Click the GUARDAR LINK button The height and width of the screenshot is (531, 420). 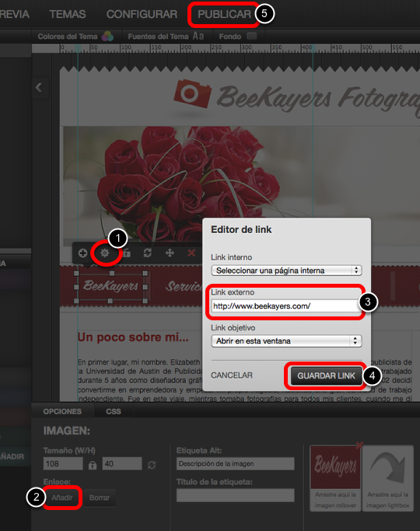[x=326, y=376]
